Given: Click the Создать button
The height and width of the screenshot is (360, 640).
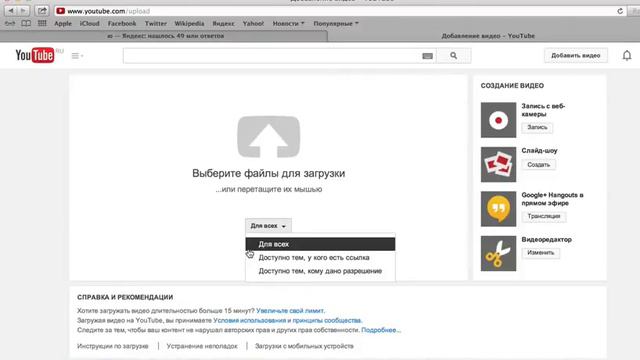Looking at the screenshot, I should tap(538, 164).
